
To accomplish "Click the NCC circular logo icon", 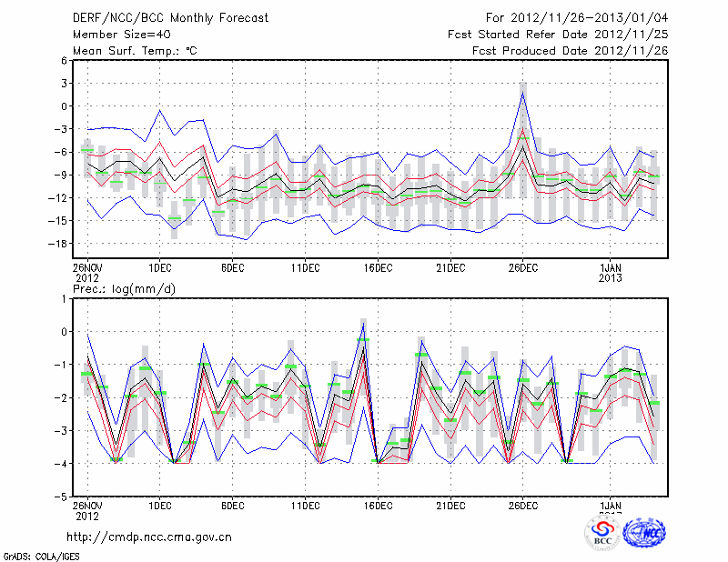I will click(x=643, y=533).
